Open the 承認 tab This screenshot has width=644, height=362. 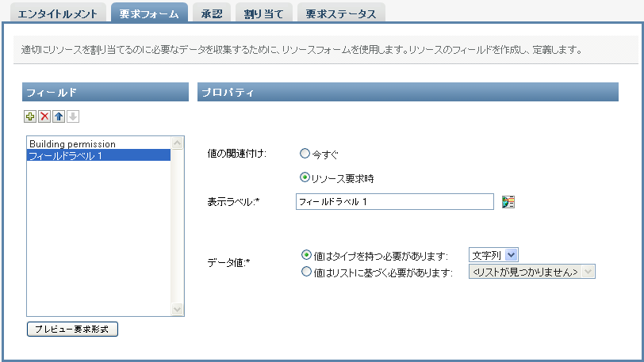click(212, 13)
